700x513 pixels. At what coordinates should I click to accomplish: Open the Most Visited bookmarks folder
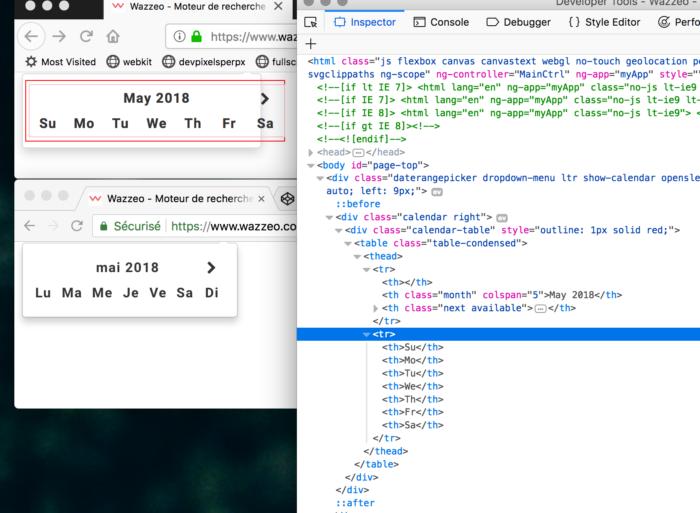(x=60, y=62)
